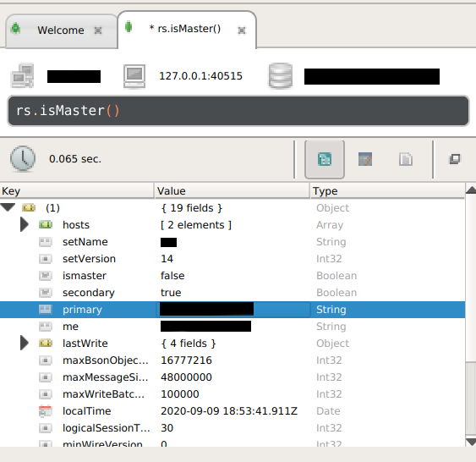
Task: Click the localTime date icon
Action: 46,411
